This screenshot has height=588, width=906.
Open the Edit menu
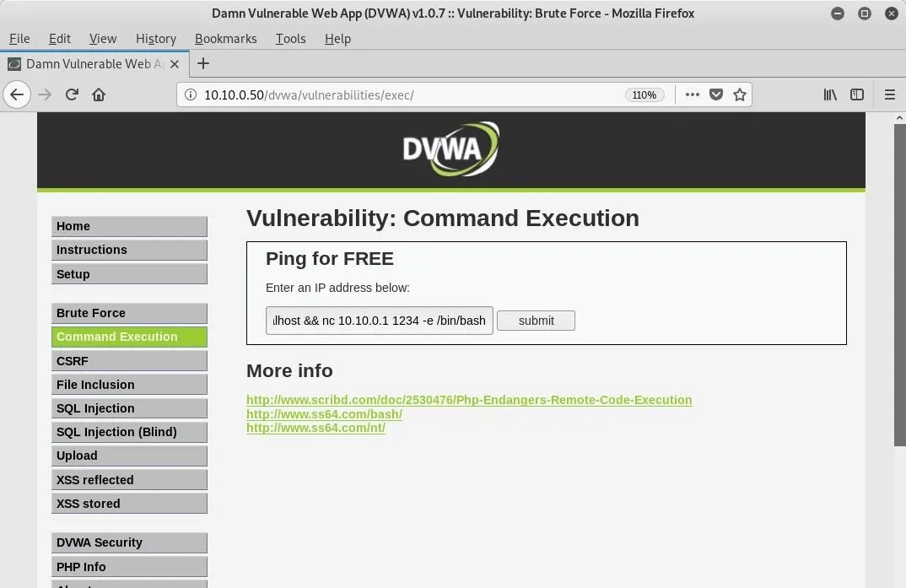tap(60, 39)
